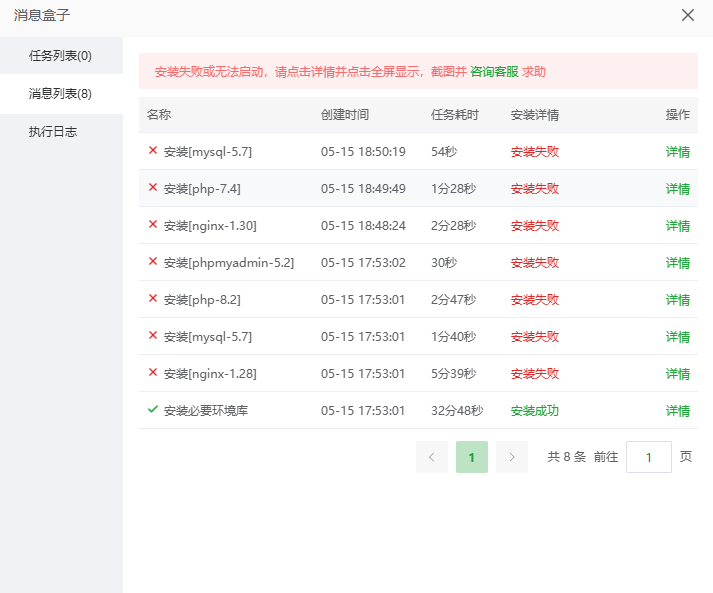Click duration 32分48秒
Image resolution: width=713 pixels, height=593 pixels.
click(x=457, y=411)
